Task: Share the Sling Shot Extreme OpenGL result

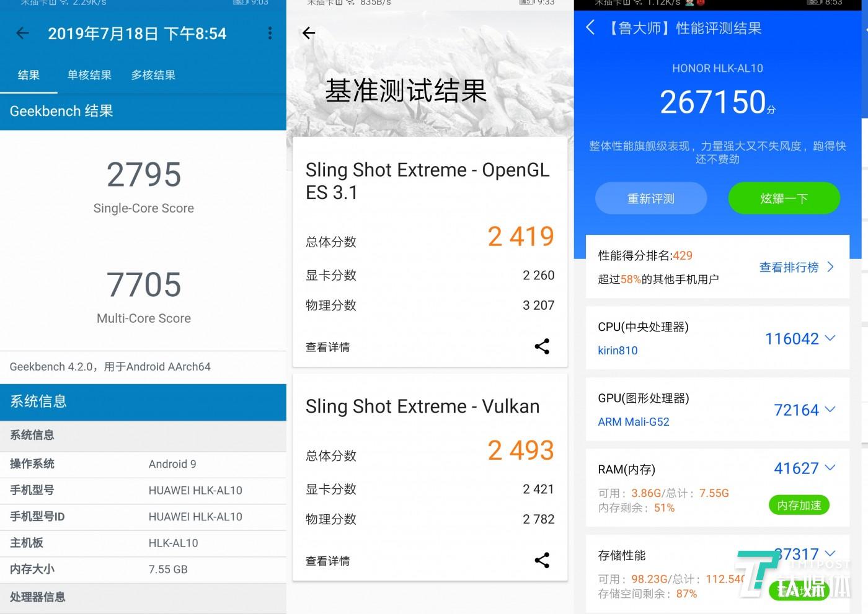Action: pos(542,346)
